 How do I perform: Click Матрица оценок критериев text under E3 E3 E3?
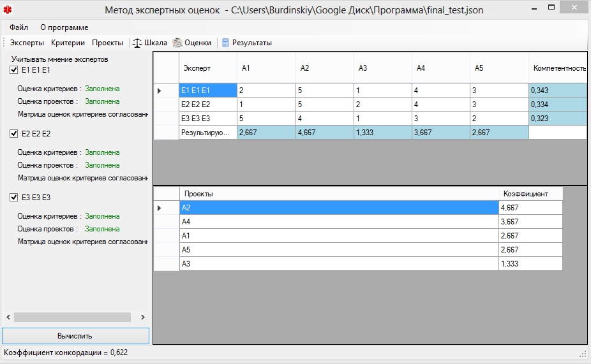pos(82,242)
